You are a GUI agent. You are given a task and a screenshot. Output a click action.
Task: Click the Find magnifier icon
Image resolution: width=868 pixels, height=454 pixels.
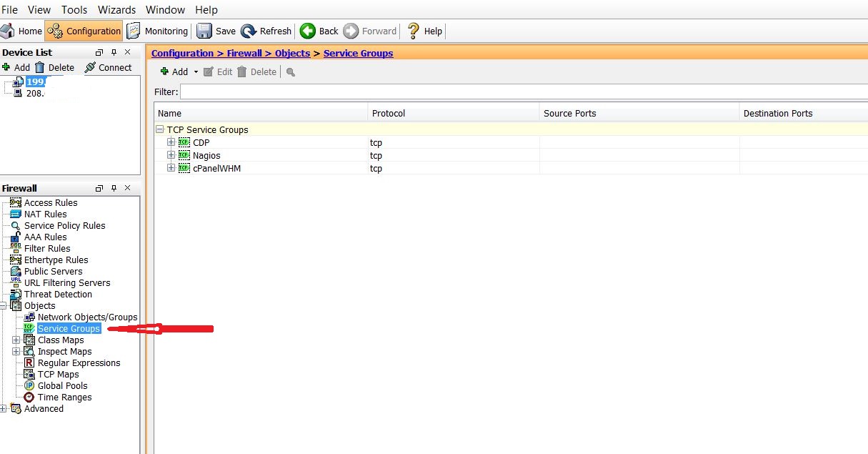coord(291,71)
